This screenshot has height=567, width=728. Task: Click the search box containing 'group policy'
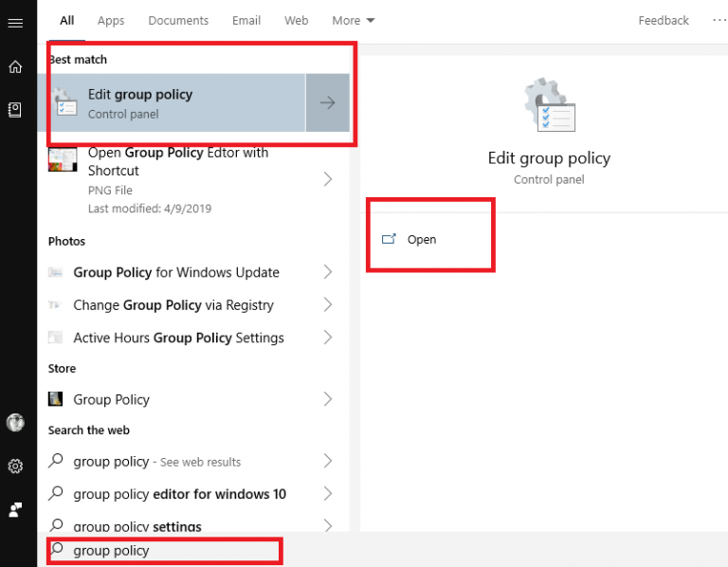[165, 550]
